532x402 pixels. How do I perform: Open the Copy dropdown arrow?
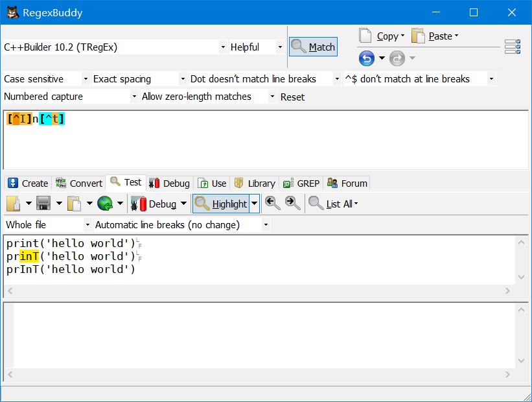(403, 36)
